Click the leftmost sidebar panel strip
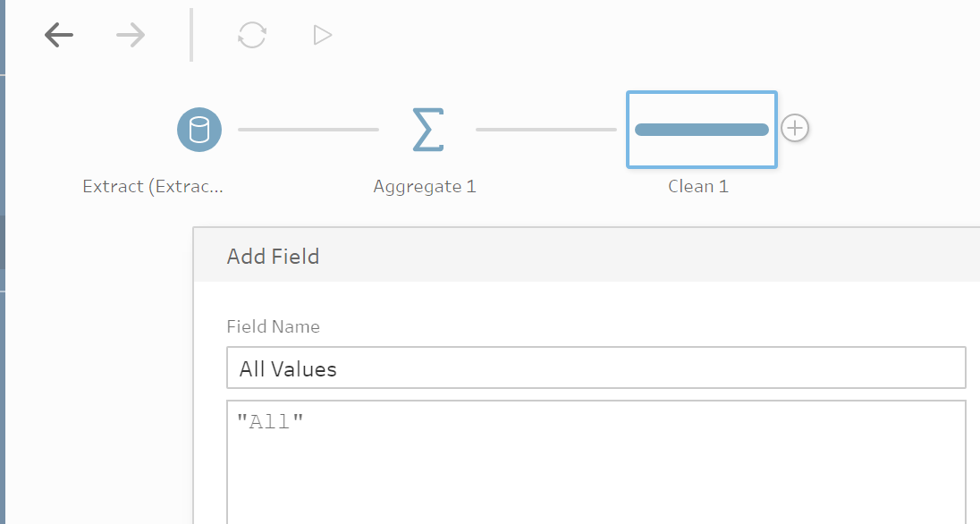 [4, 268]
